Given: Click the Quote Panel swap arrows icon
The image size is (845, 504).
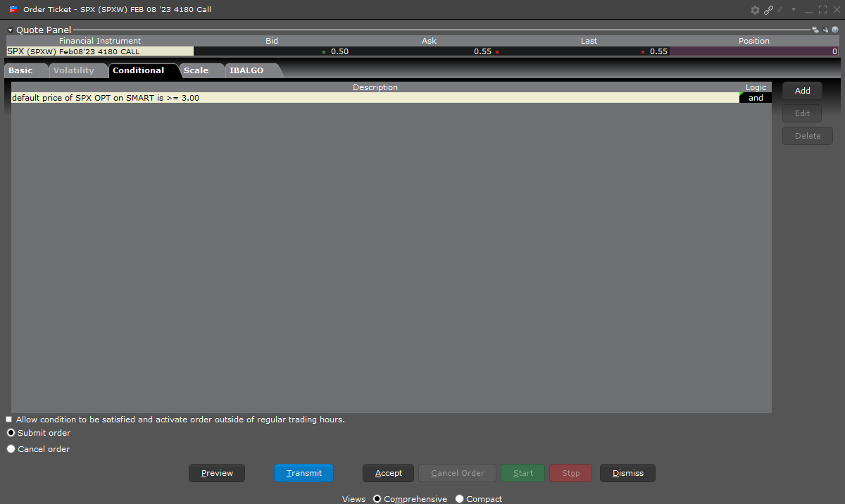Looking at the screenshot, I should click(815, 30).
